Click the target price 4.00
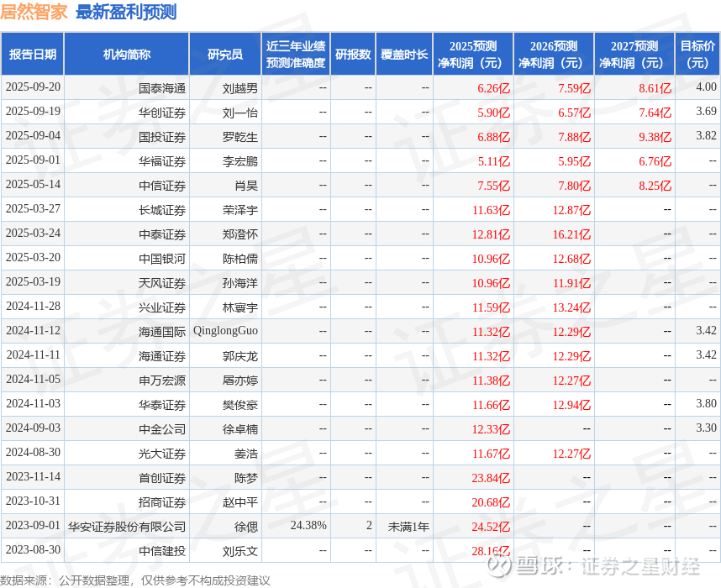The image size is (721, 588). pos(706,87)
